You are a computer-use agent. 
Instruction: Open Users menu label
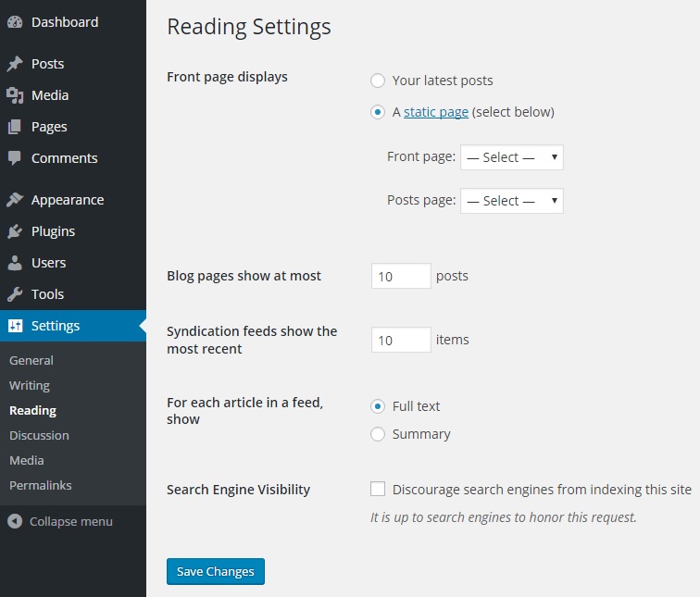pos(49,263)
